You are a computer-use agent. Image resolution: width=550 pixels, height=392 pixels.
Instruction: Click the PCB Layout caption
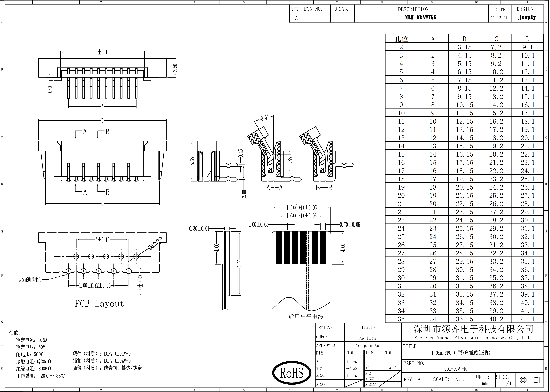tap(99, 303)
